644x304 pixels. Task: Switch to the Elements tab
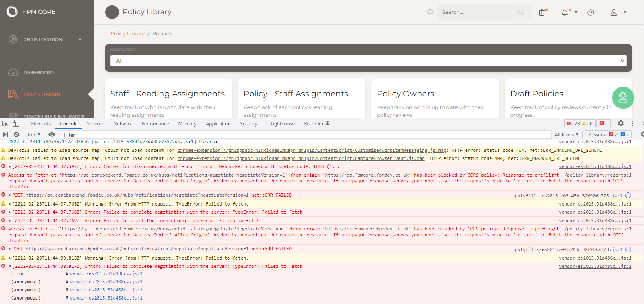41,124
